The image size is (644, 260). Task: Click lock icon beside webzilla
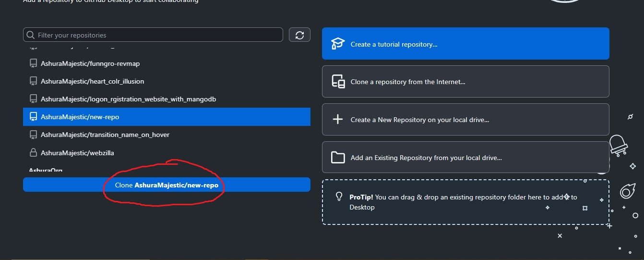point(33,153)
